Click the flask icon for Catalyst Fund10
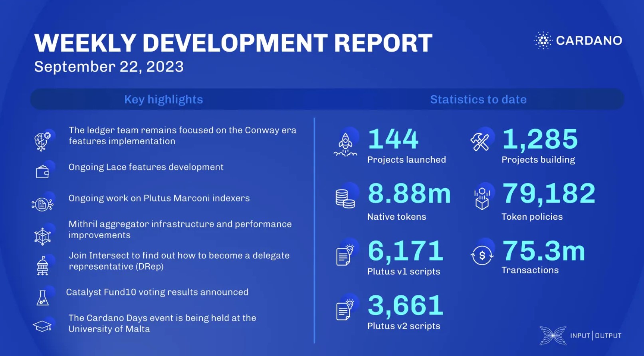The image size is (644, 356). pos(42,298)
